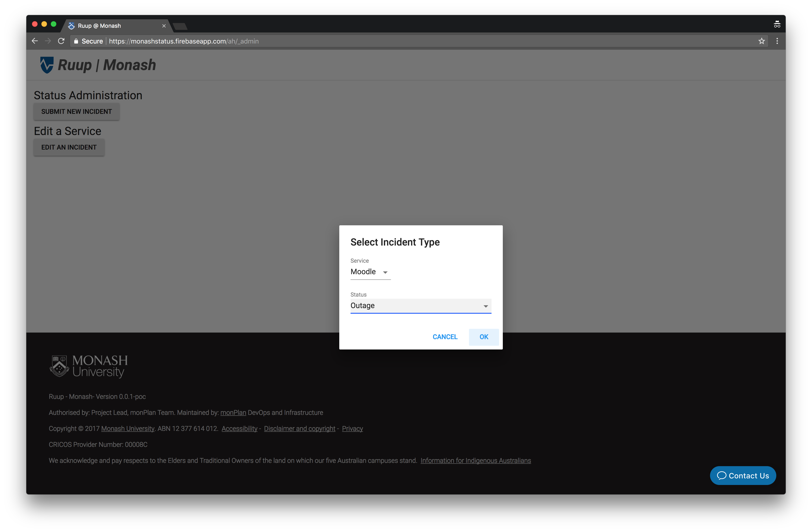Confirm dialog with OK button

[x=484, y=337]
